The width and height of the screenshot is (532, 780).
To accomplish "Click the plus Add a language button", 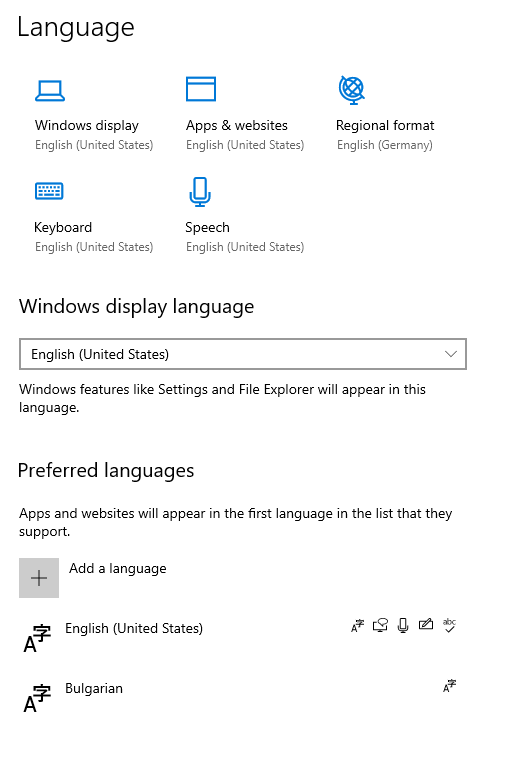I will pos(39,578).
